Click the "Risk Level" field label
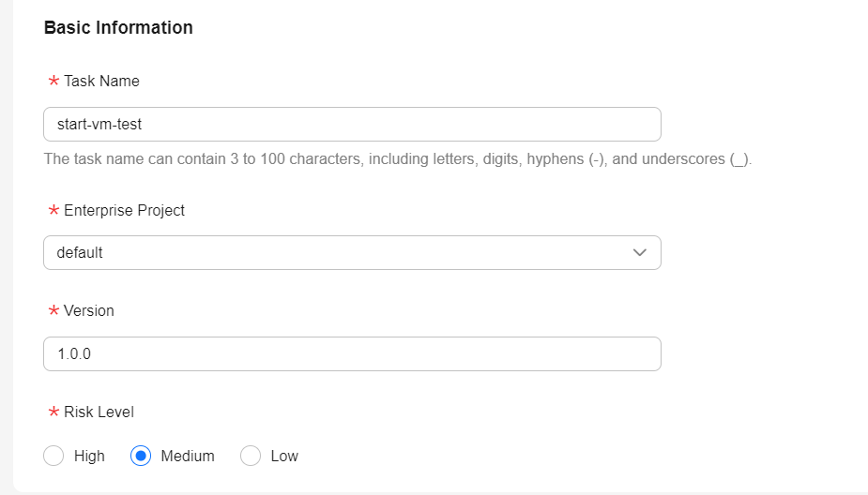Viewport: 868px width, 495px height. (99, 412)
